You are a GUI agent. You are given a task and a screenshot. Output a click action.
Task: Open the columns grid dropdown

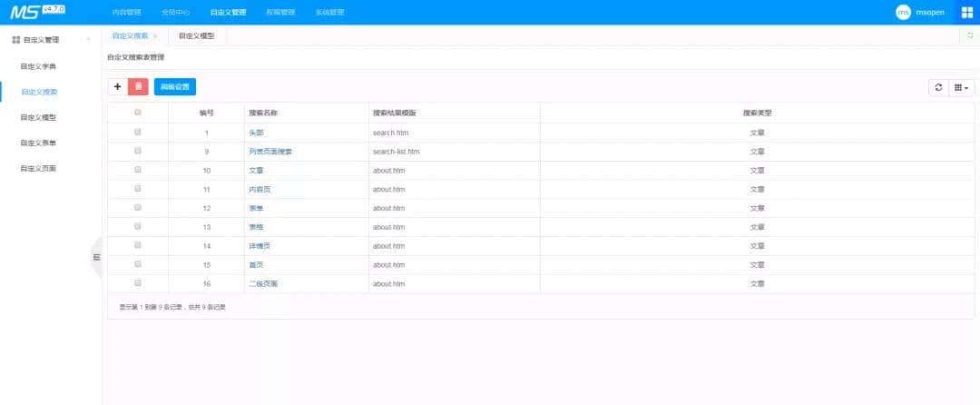tap(962, 87)
